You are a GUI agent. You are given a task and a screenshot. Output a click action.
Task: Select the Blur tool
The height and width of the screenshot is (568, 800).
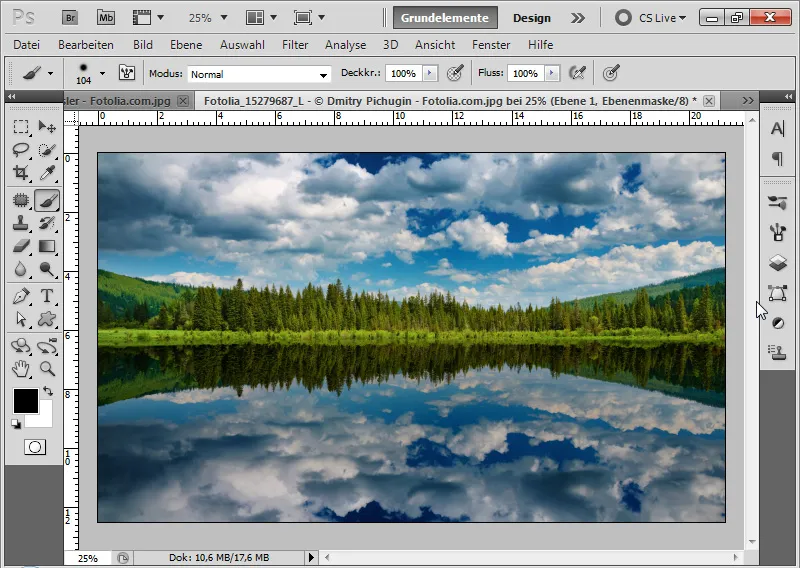(x=20, y=269)
